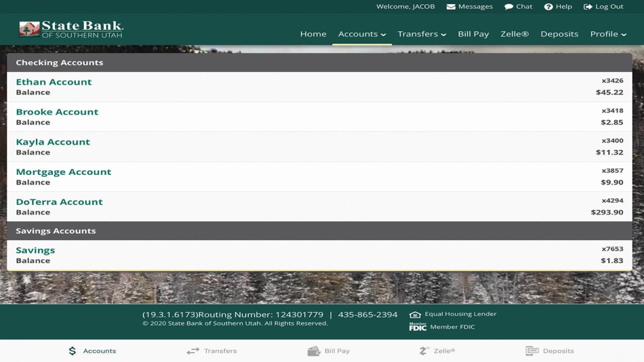644x362 pixels.
Task: Click the Bill Pay wallet icon in bottom bar
Action: point(314,351)
